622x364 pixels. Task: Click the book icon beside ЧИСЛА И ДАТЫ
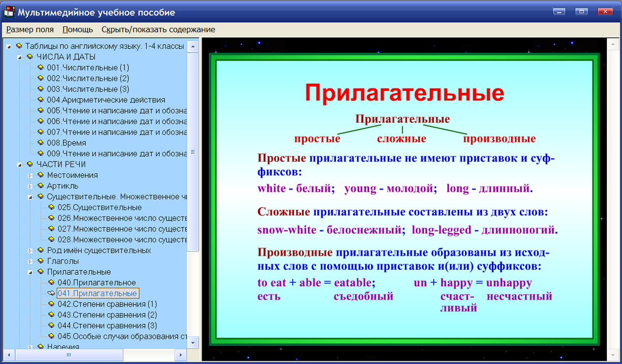click(30, 56)
